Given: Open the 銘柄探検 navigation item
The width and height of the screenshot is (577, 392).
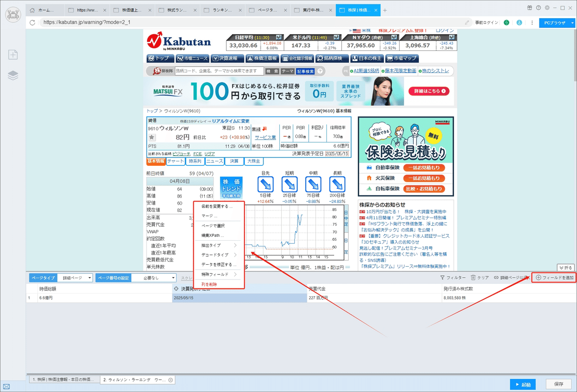Looking at the screenshot, I should (x=332, y=58).
